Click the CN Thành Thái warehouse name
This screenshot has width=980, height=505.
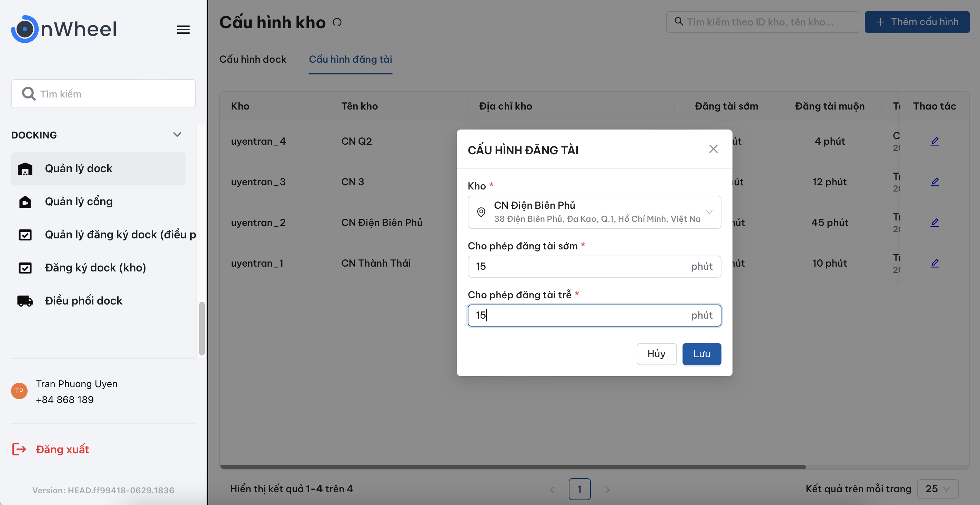tap(376, 264)
